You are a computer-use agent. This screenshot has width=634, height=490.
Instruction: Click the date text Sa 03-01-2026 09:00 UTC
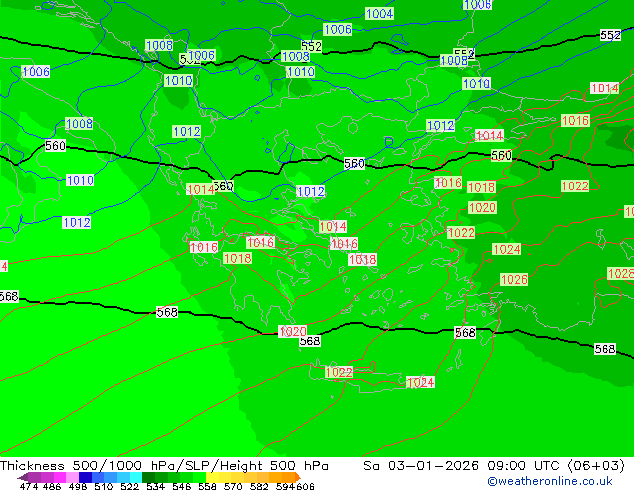pyautogui.click(x=464, y=465)
